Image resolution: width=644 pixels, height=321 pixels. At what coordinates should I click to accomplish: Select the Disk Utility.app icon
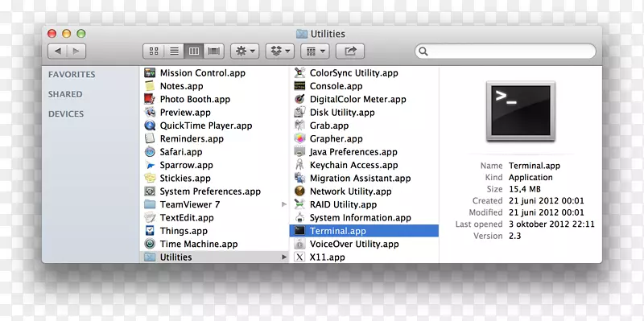pyautogui.click(x=300, y=113)
